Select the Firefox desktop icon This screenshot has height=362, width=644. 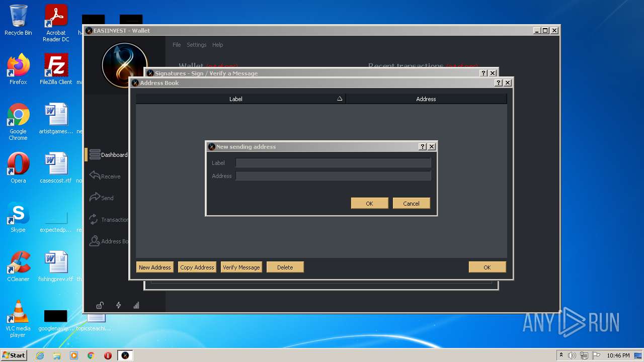[x=18, y=69]
